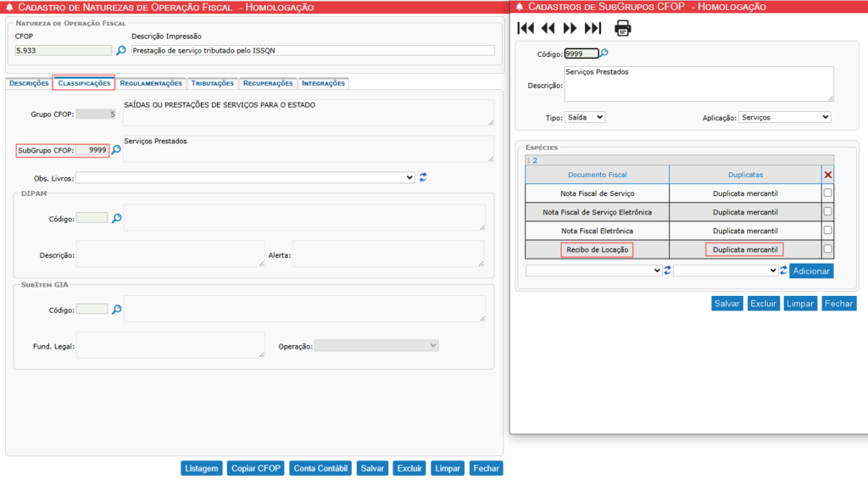Click Excluir in the SubGrupos CFOP window
The height and width of the screenshot is (480, 868).
coord(764,304)
